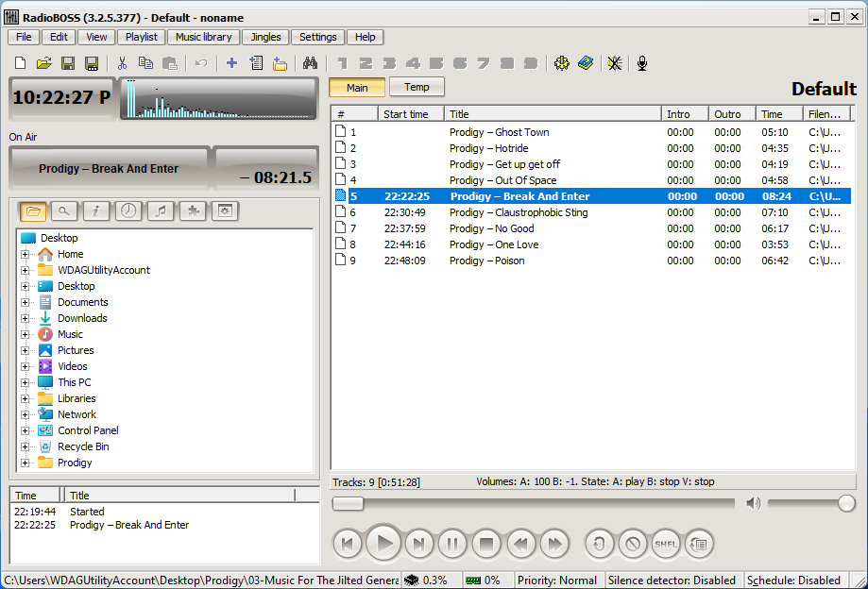Image resolution: width=868 pixels, height=589 pixels.
Task: Cut selected track with the scissors icon
Action: coord(123,63)
